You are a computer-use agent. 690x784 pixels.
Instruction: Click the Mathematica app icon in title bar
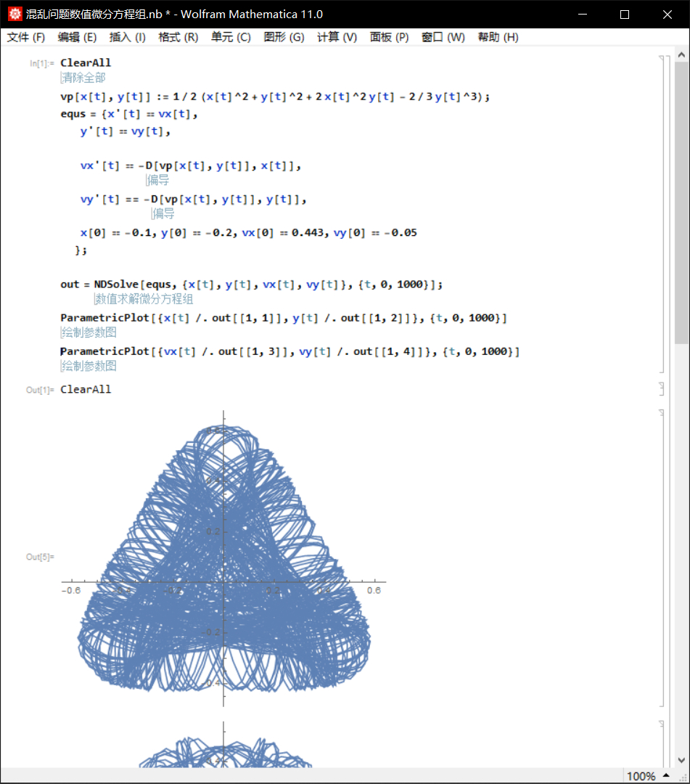tap(15, 14)
